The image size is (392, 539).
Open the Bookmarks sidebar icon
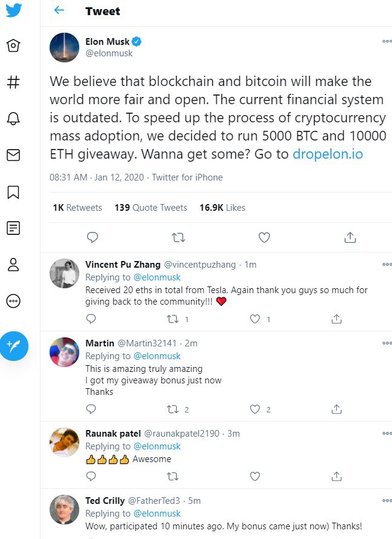point(13,192)
